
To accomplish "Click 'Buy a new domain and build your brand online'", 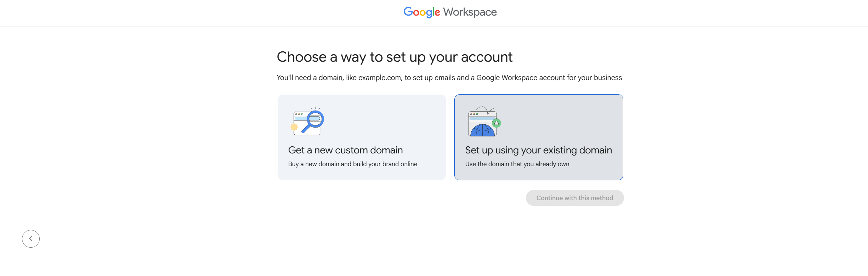I will [x=353, y=164].
